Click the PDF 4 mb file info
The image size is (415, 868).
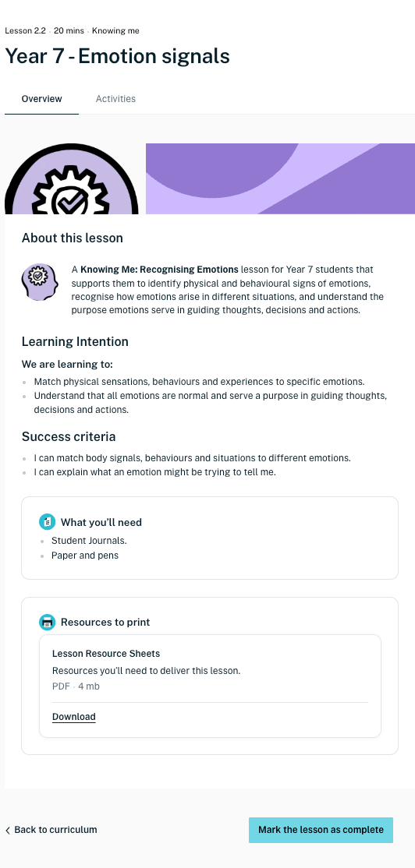point(76,686)
